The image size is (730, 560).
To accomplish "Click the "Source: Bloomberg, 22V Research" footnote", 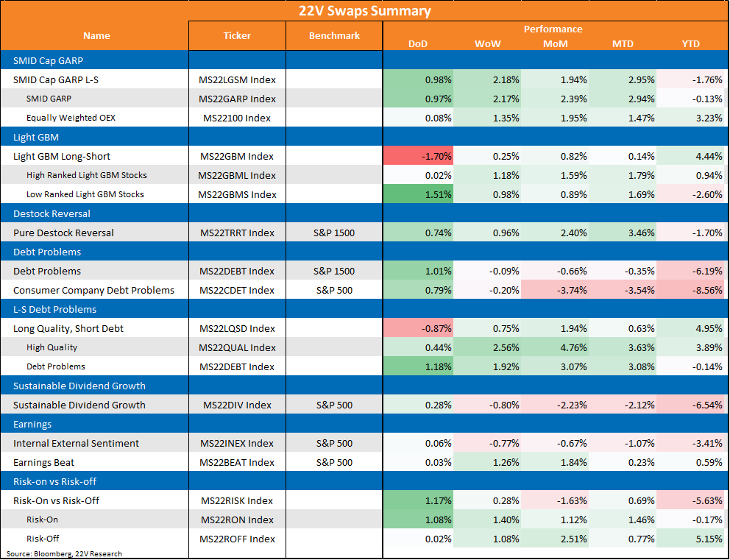I will 64,553.
